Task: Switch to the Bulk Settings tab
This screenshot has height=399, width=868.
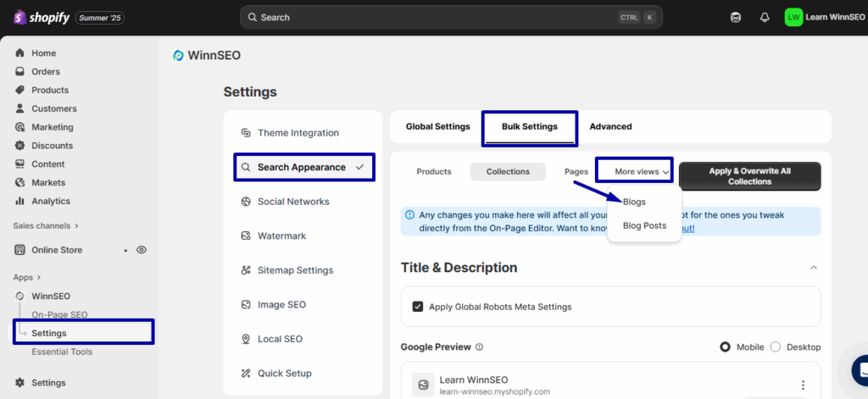Action: [x=530, y=126]
